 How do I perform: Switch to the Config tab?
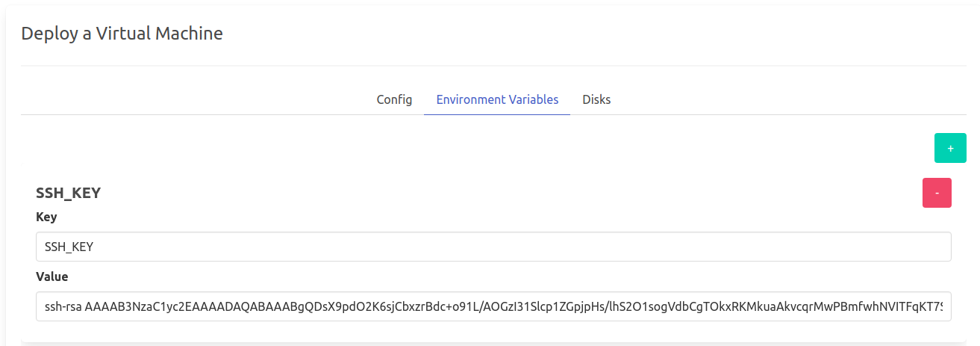394,99
